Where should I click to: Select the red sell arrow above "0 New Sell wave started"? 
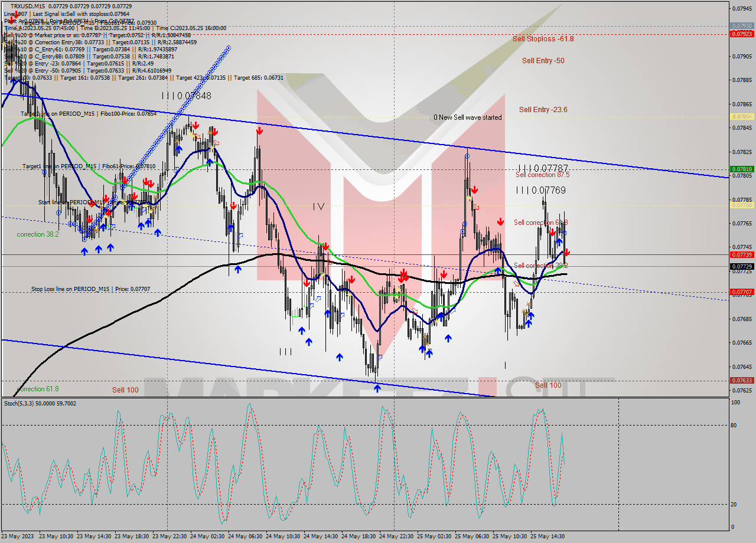(474, 189)
